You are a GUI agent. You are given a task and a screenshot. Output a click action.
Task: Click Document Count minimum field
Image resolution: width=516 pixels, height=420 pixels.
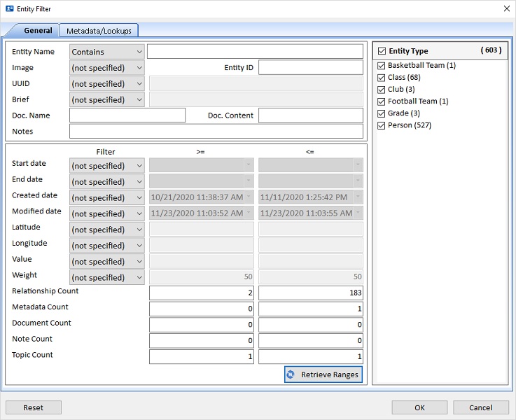(202, 325)
